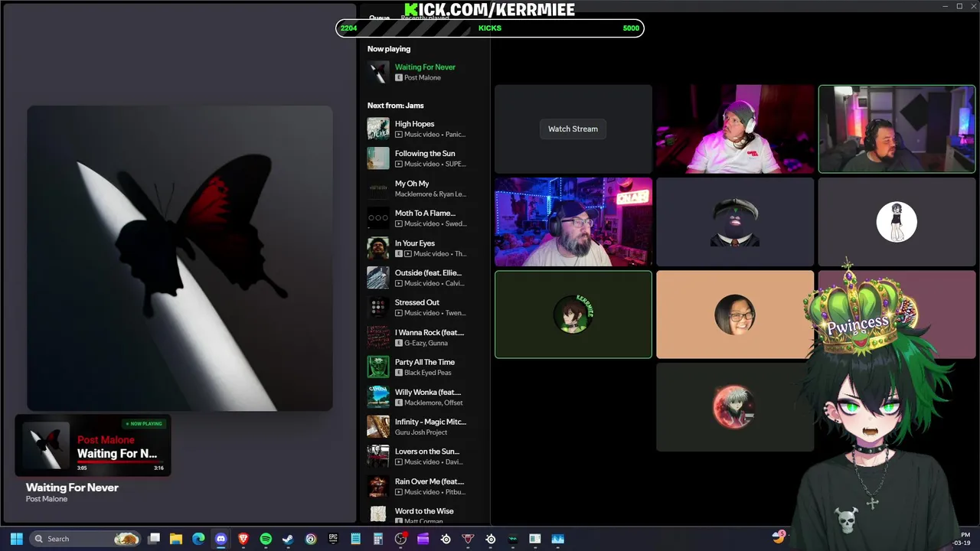This screenshot has height=551, width=980.
Task: Click the Waiting For Never now playing title
Action: pos(425,67)
